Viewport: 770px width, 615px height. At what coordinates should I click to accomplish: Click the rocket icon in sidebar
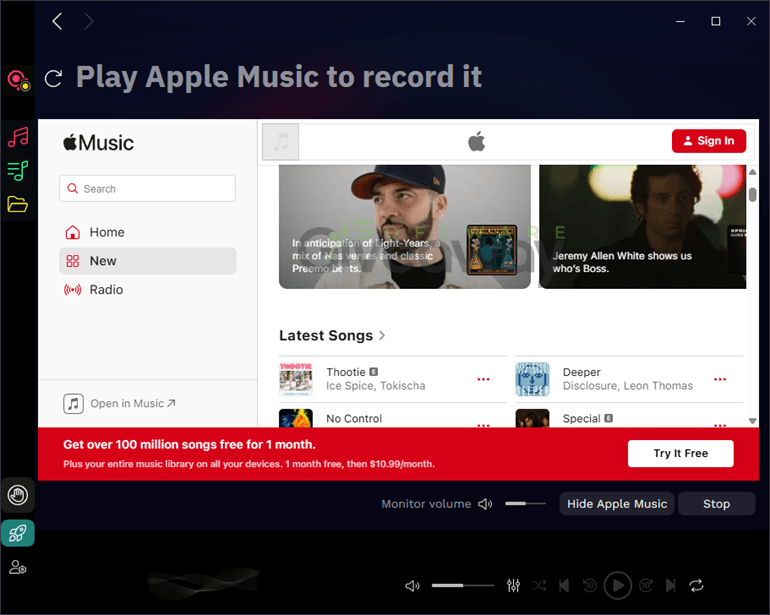coord(18,533)
